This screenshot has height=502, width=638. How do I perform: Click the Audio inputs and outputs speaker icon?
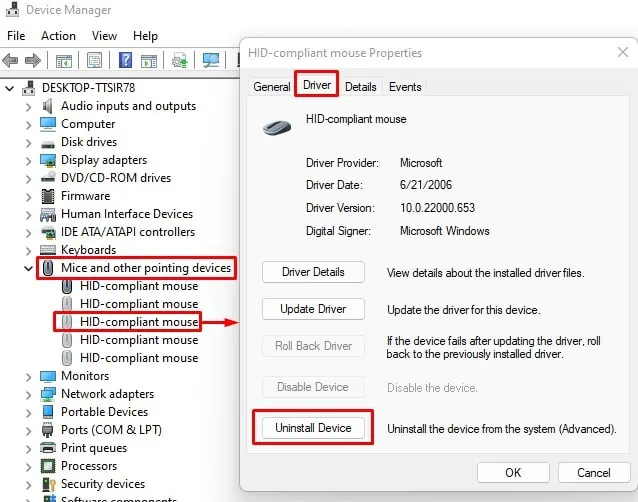click(48, 106)
